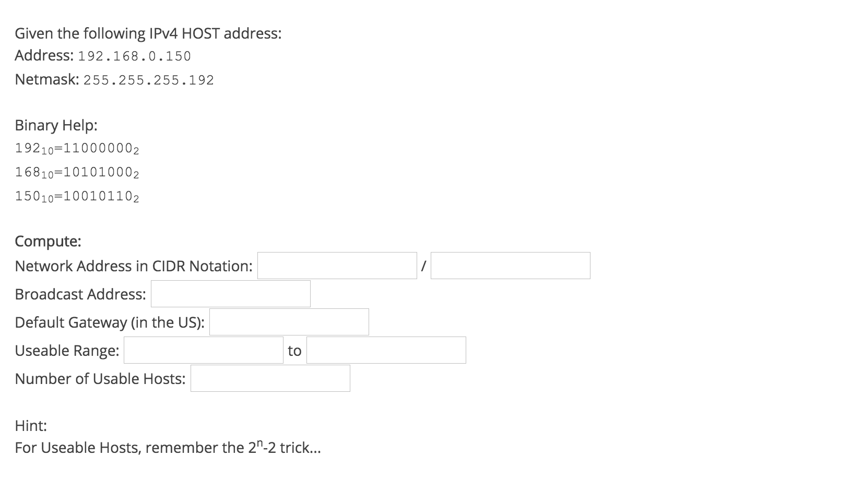Viewport: 851px width, 504px height.
Task: Click the Default Gateway input field
Action: 289,322
